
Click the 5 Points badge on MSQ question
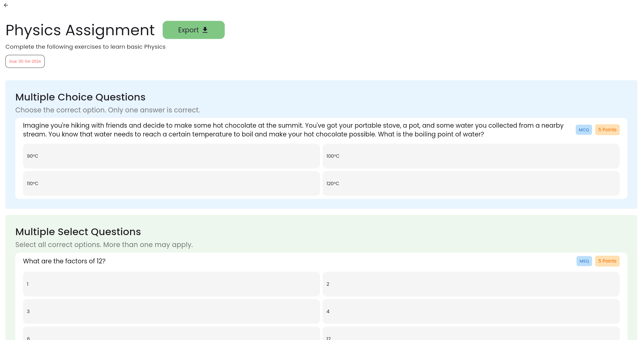607,261
